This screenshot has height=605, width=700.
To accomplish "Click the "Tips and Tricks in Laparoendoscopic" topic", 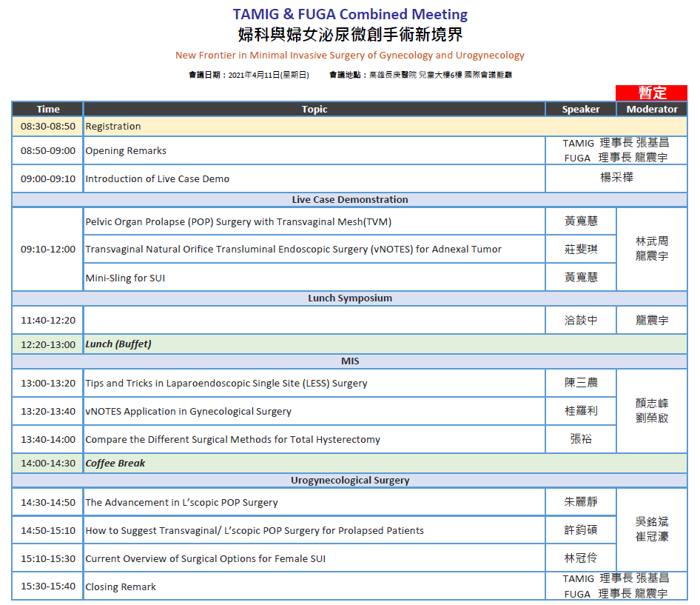I will [226, 384].
